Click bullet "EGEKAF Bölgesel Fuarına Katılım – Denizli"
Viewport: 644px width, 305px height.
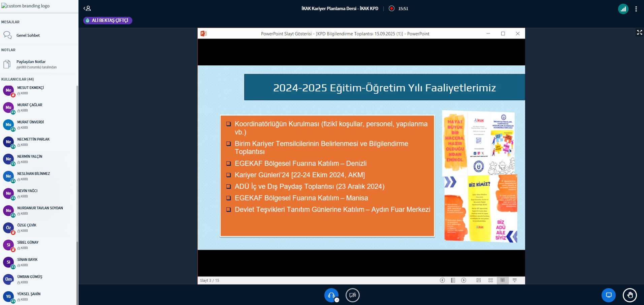tap(300, 163)
